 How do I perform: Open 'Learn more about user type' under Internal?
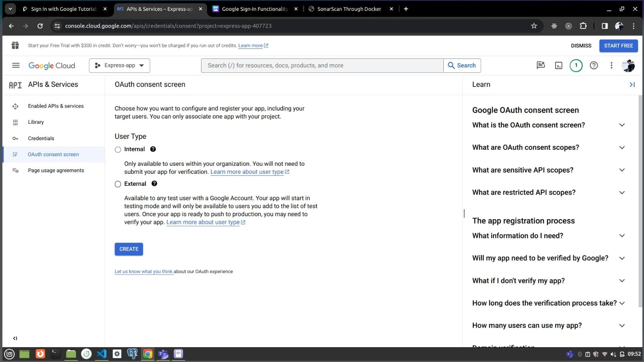point(250,172)
